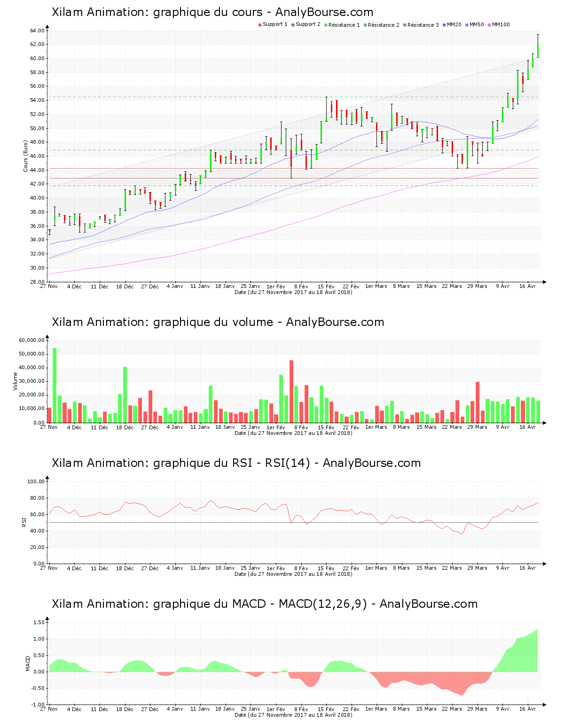Click the 'graphique du RSI - RSI(14)' title
The image size is (564, 728).
[x=236, y=463]
